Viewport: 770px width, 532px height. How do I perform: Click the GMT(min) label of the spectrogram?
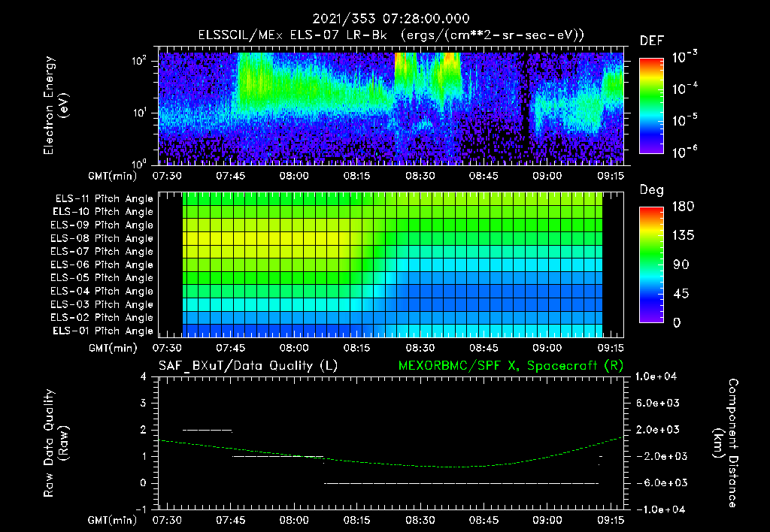113,176
